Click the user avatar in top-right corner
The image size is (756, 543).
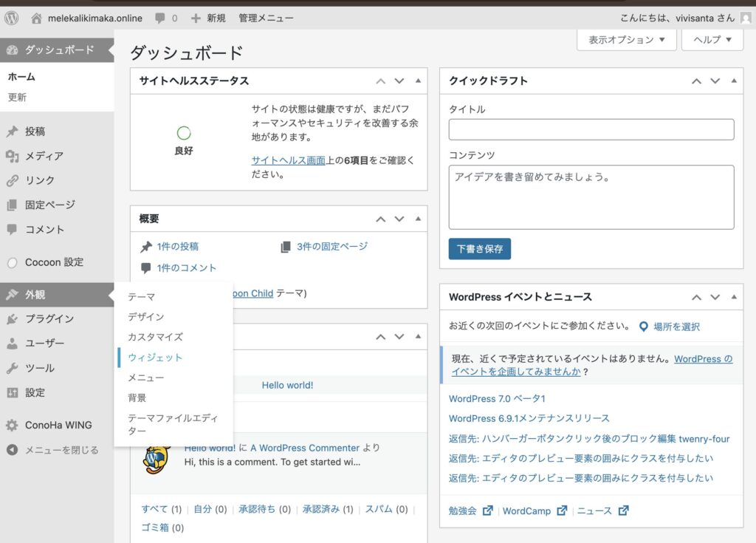(x=746, y=18)
